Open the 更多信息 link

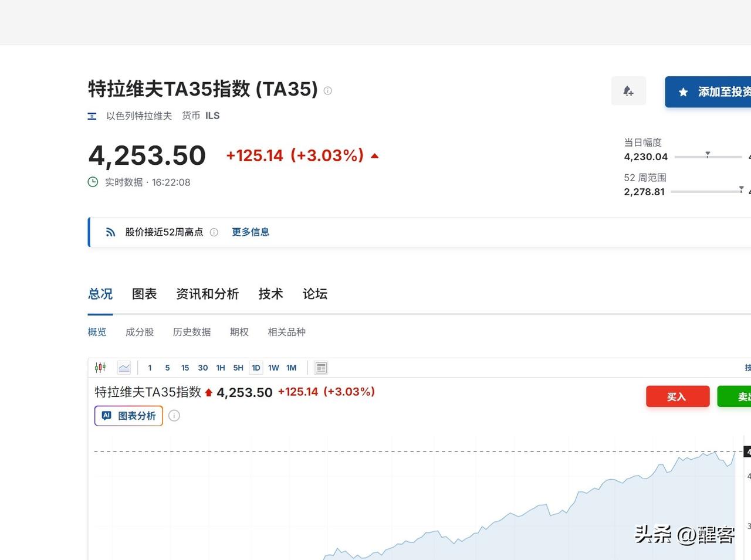click(x=251, y=232)
